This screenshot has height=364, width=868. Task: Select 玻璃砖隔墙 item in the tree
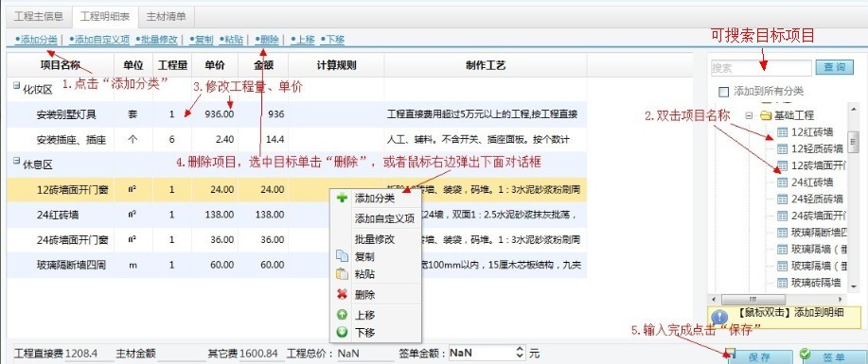(x=817, y=283)
